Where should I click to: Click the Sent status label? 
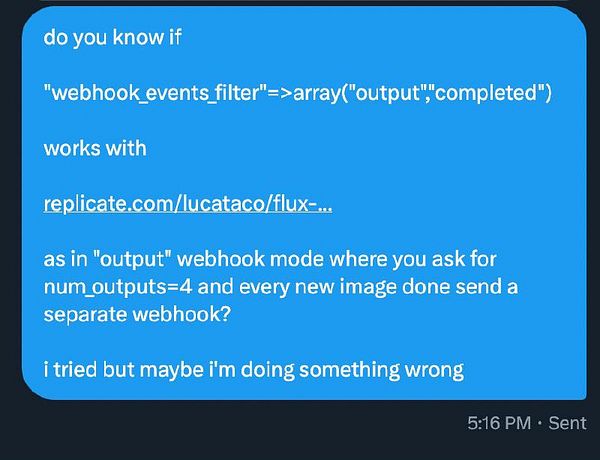coord(567,423)
